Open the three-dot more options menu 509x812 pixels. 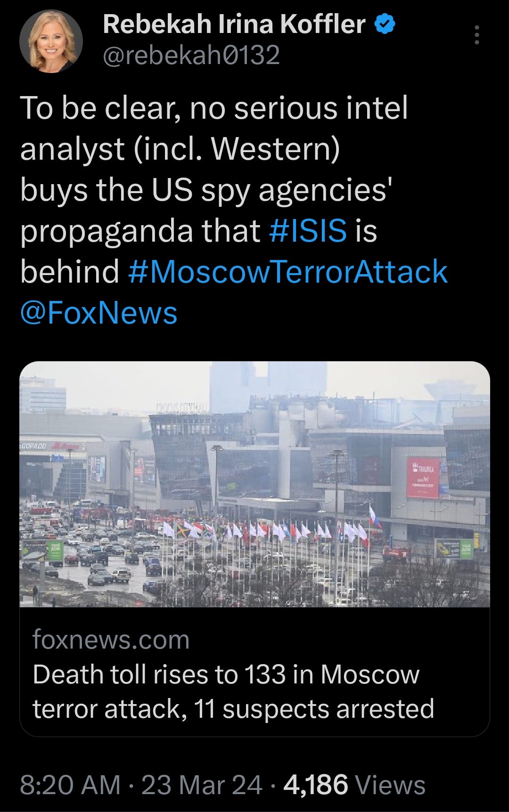tap(477, 35)
